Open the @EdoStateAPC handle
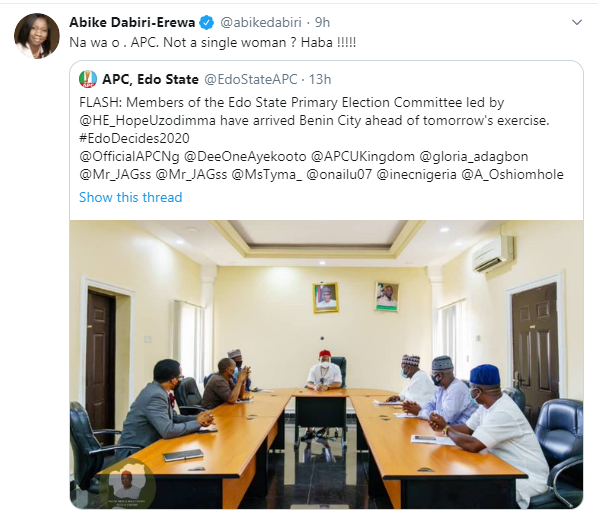This screenshot has width=598, height=517. click(251, 79)
